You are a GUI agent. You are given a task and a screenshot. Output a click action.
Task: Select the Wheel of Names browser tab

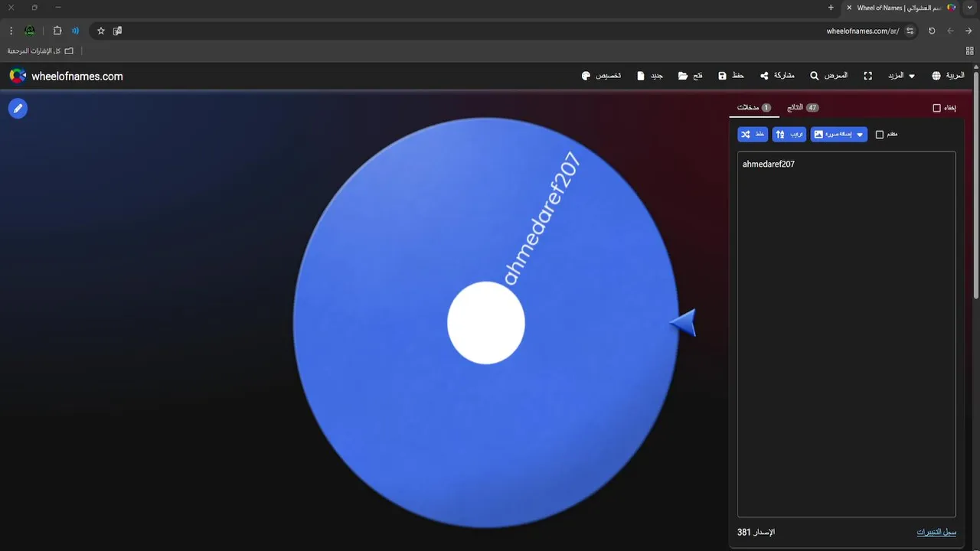[x=902, y=8]
